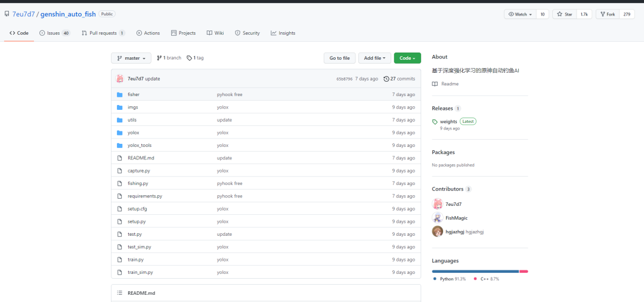Click the history clock icon beside 27 commits

(x=386, y=79)
